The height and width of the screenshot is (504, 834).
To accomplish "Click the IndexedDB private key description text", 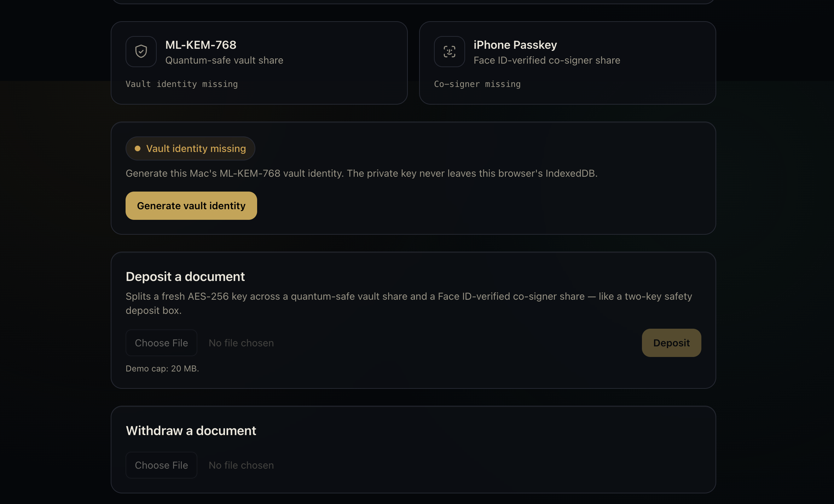I will [361, 173].
